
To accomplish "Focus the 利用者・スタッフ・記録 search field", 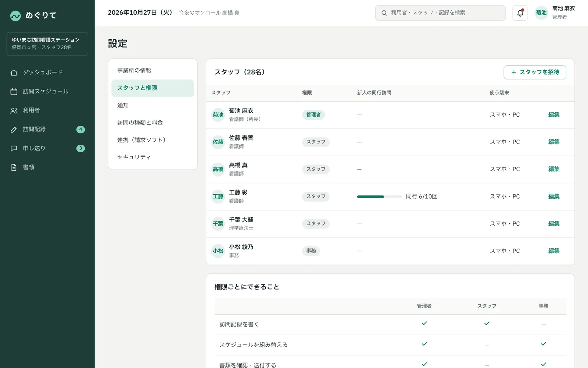I will pyautogui.click(x=440, y=13).
